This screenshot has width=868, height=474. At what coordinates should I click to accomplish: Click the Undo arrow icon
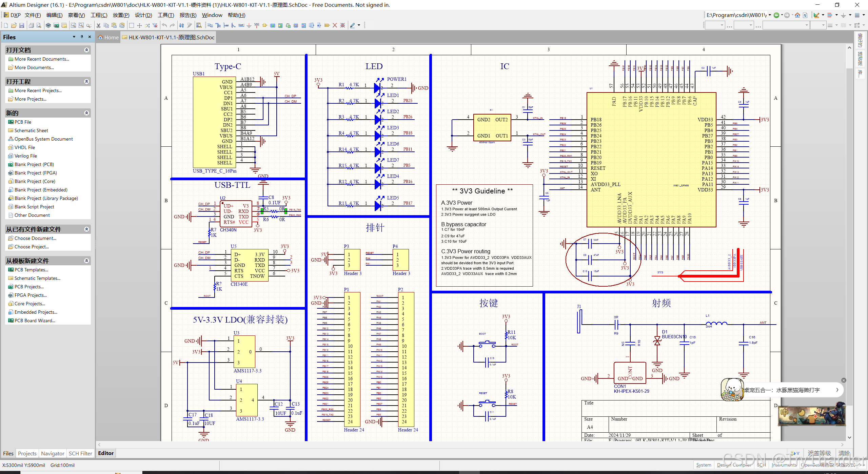[x=164, y=25]
